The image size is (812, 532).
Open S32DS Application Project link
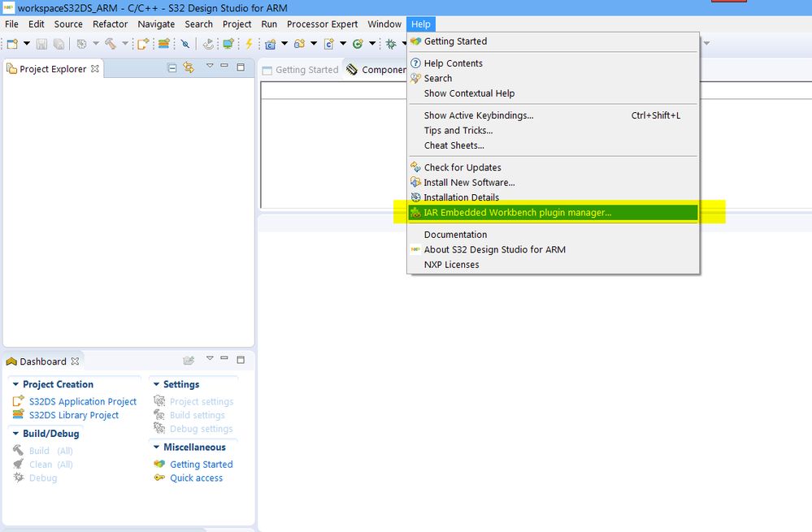point(83,401)
